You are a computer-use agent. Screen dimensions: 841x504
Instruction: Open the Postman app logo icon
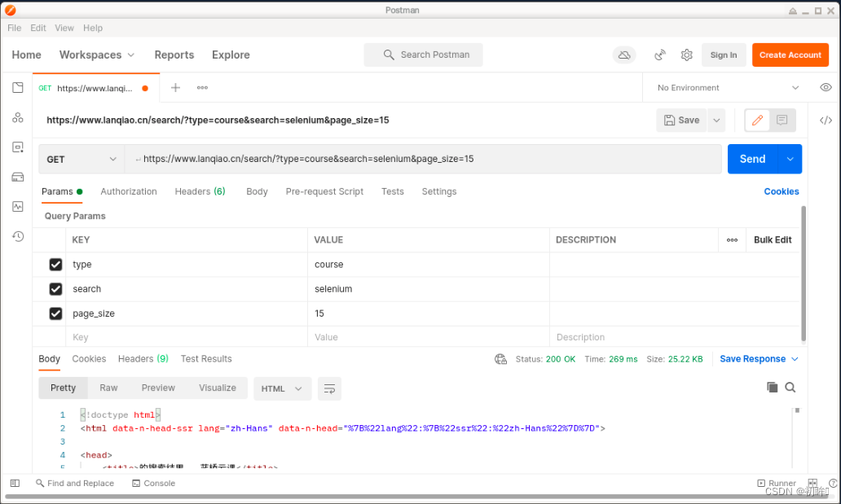pyautogui.click(x=11, y=10)
